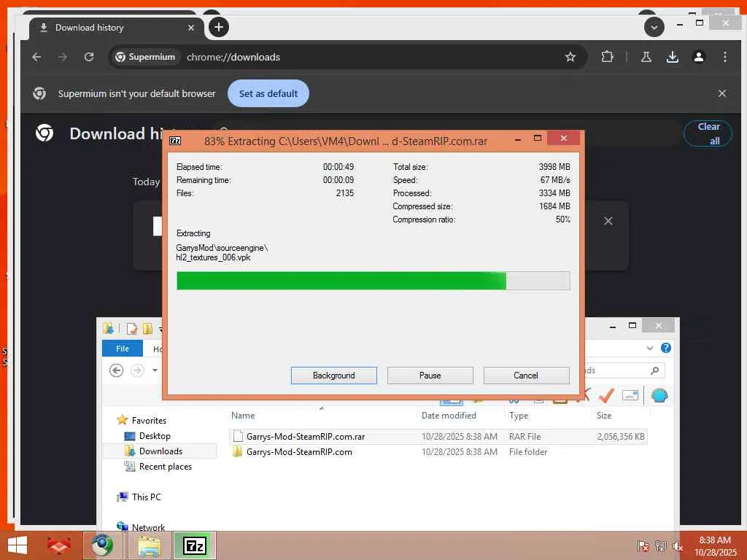747x560 pixels.
Task: Click the Supermium logo on downloads page
Action: point(44,133)
